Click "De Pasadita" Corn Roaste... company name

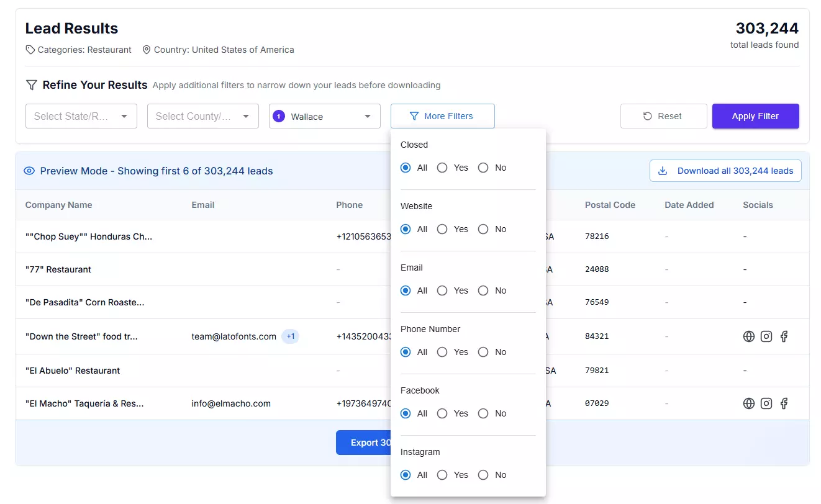tap(85, 302)
